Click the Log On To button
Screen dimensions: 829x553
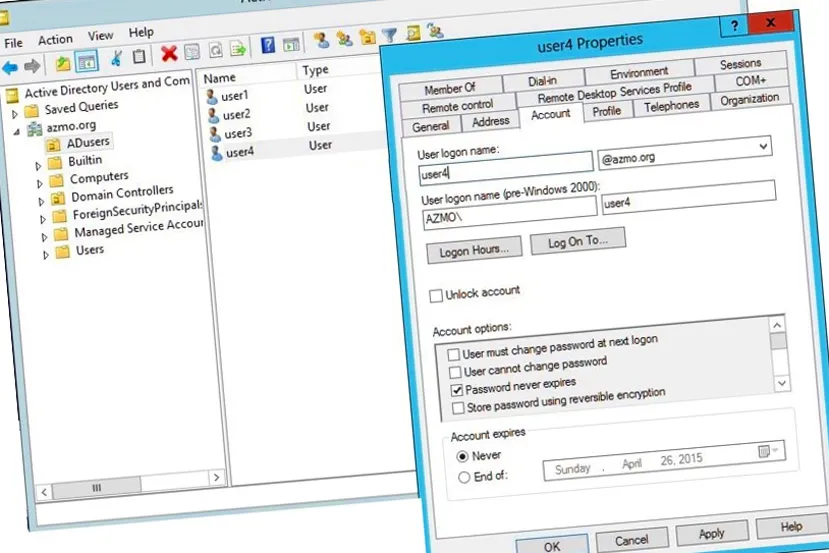click(578, 241)
